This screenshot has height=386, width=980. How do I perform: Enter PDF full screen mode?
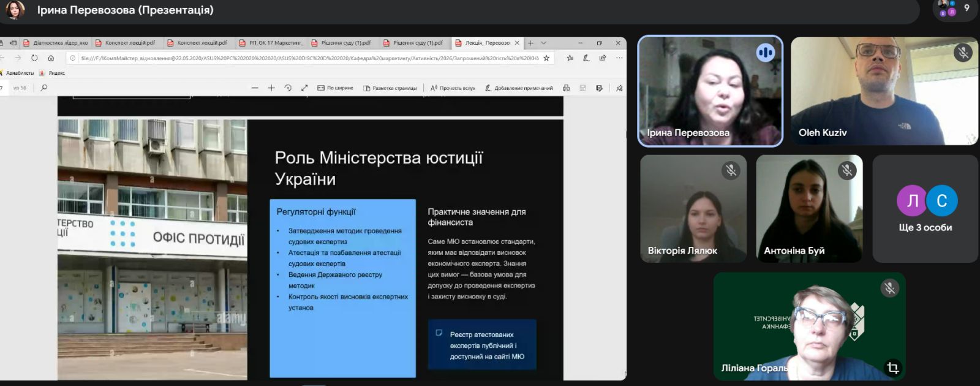tap(304, 88)
